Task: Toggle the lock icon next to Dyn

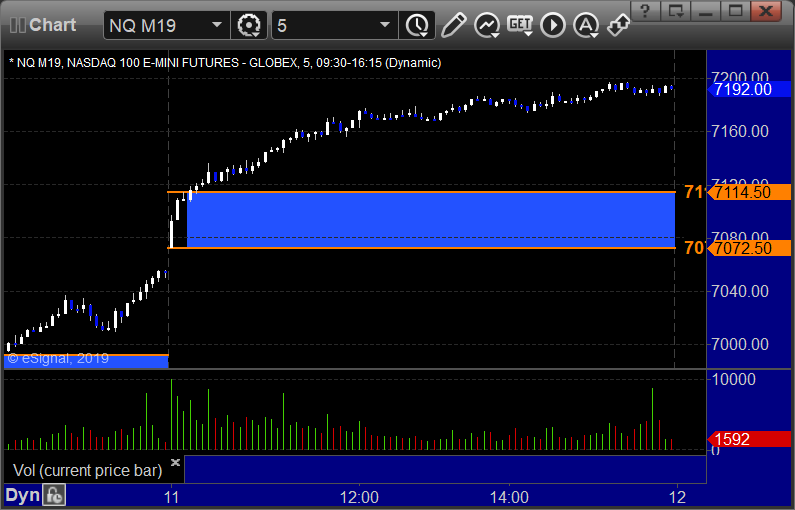Action: pyautogui.click(x=54, y=495)
